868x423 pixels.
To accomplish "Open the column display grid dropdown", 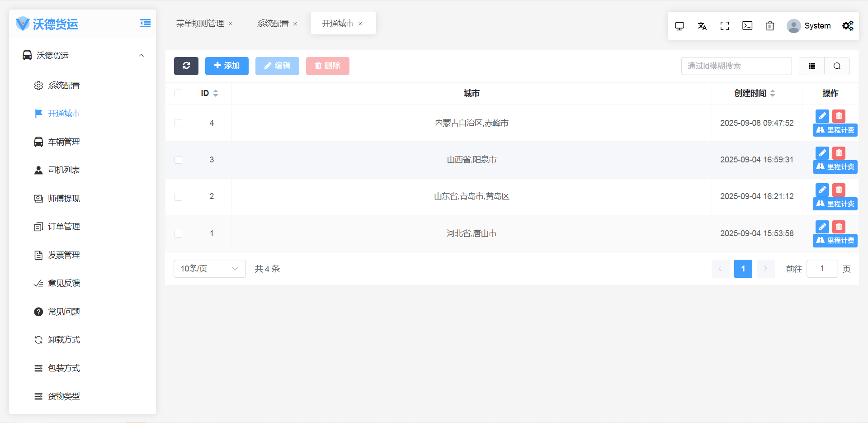I will click(x=811, y=66).
